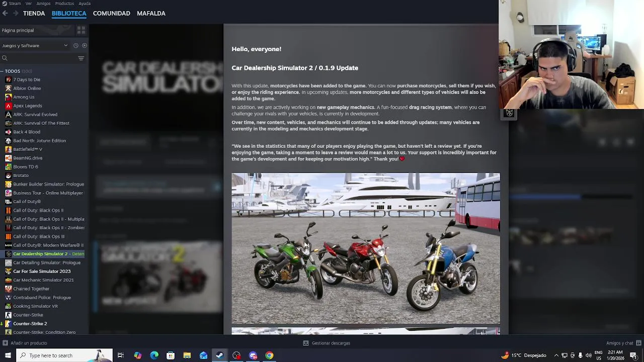Switch to the COMUNIDAD tab
This screenshot has width=644, height=362.
[x=112, y=13]
